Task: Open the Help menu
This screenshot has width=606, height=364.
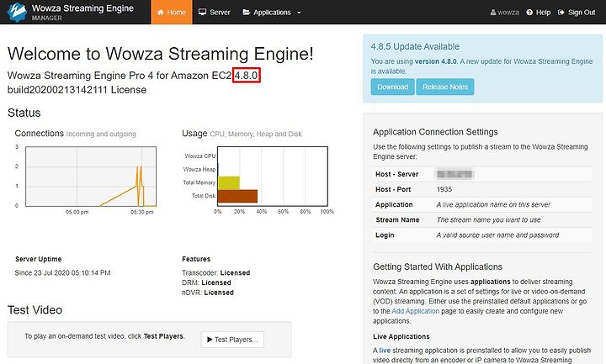Action: coord(539,13)
